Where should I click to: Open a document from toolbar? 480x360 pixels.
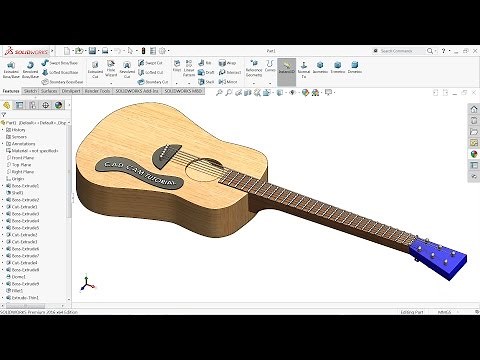click(x=79, y=51)
